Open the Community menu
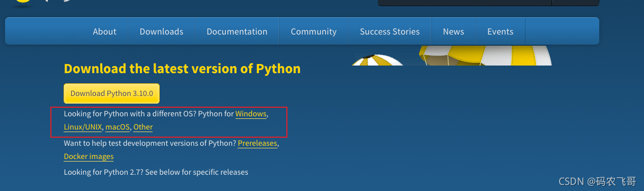Image resolution: width=644 pixels, height=191 pixels. pyautogui.click(x=313, y=31)
